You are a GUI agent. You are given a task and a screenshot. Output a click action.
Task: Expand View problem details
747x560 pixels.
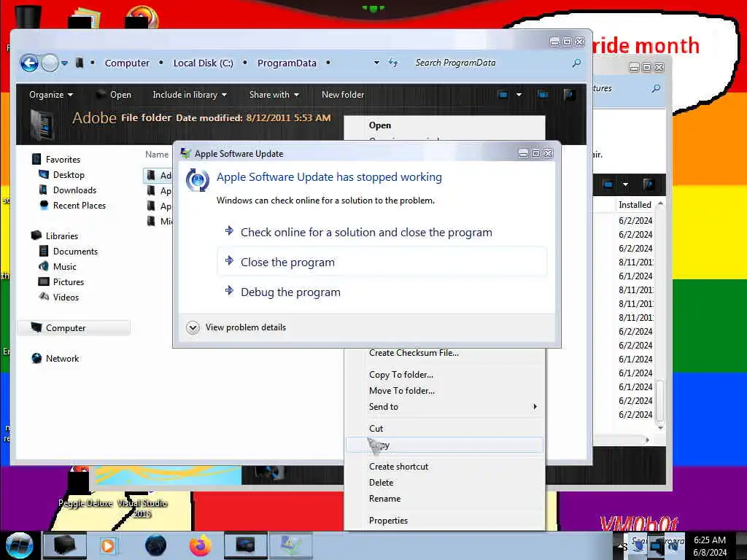tap(236, 327)
